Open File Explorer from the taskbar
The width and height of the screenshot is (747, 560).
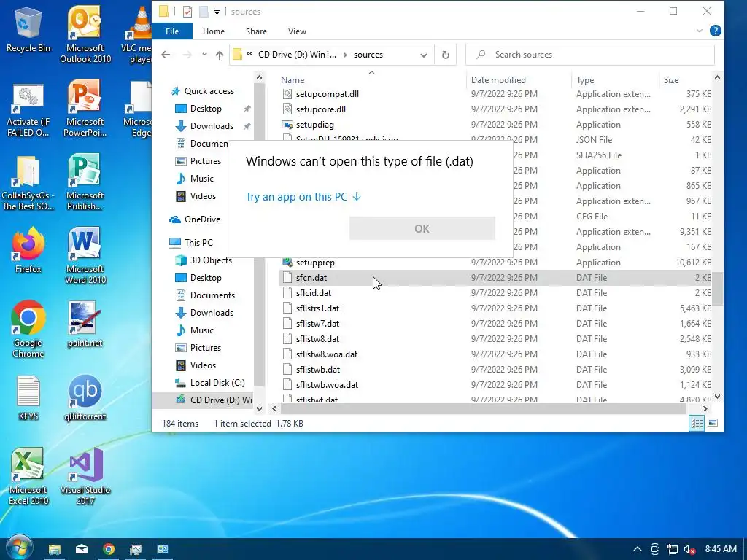[x=54, y=549]
